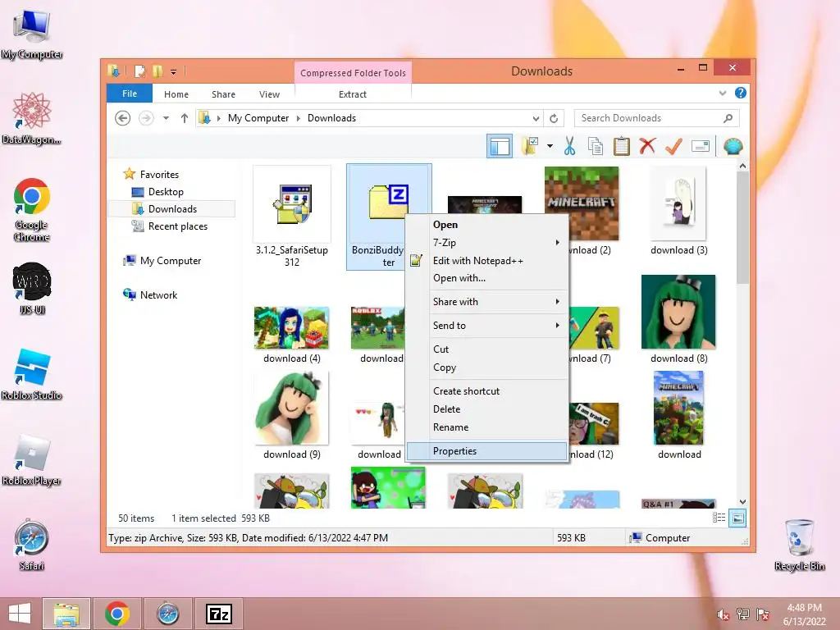Choose Edit with Notepad++
Viewport: 840px width, 630px height.
(x=486, y=261)
